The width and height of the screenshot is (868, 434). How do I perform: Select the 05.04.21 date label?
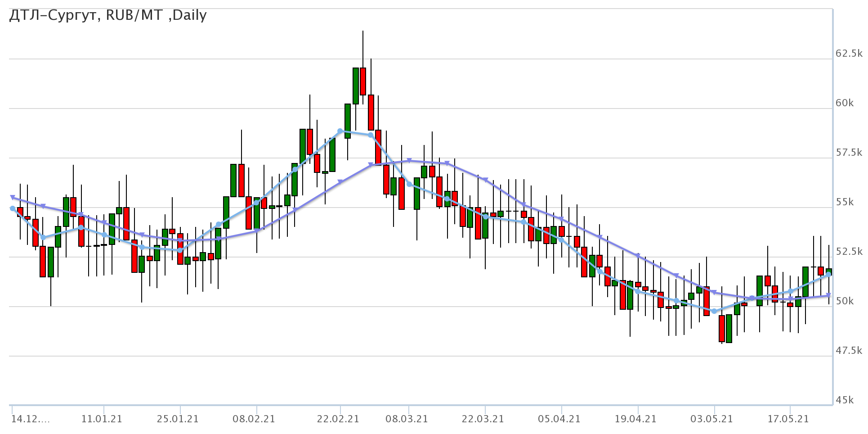coord(559,419)
